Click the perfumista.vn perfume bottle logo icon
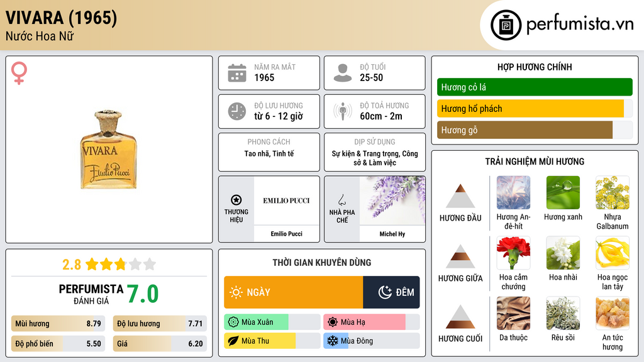This screenshot has width=644, height=362. (506, 25)
